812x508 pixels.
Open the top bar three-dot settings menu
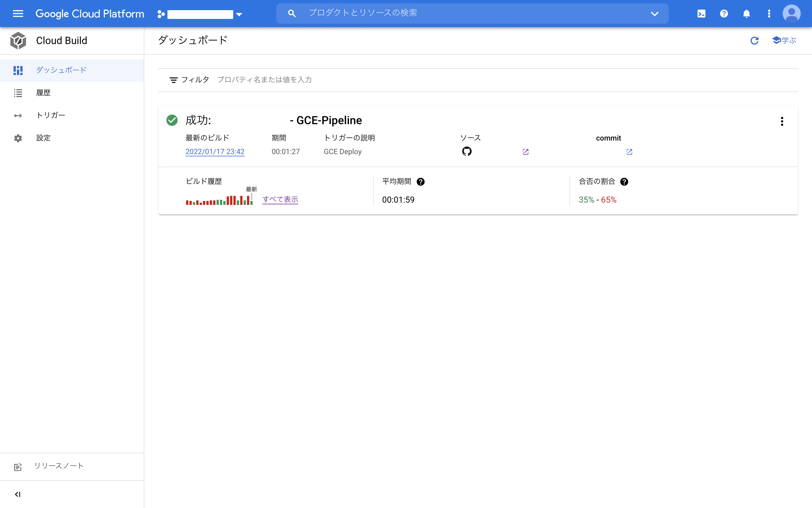tap(769, 14)
